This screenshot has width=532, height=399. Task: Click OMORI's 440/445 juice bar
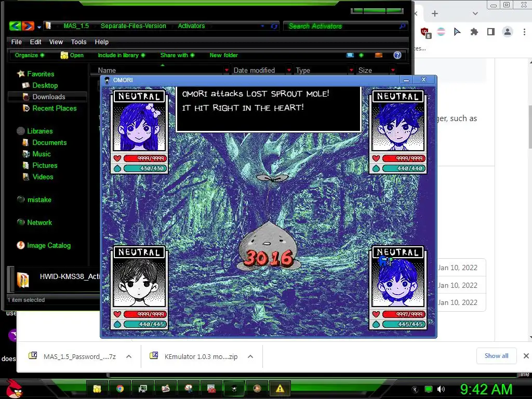(x=145, y=324)
